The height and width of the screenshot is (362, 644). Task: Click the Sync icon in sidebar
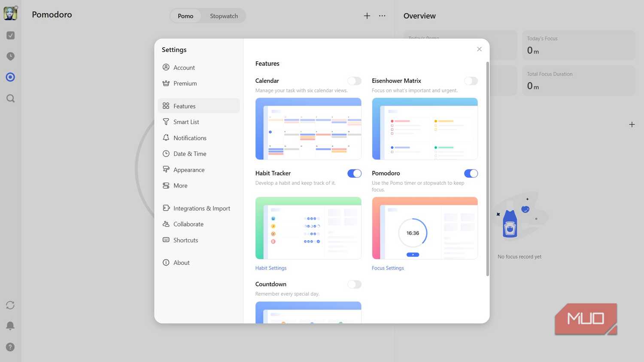click(x=10, y=305)
